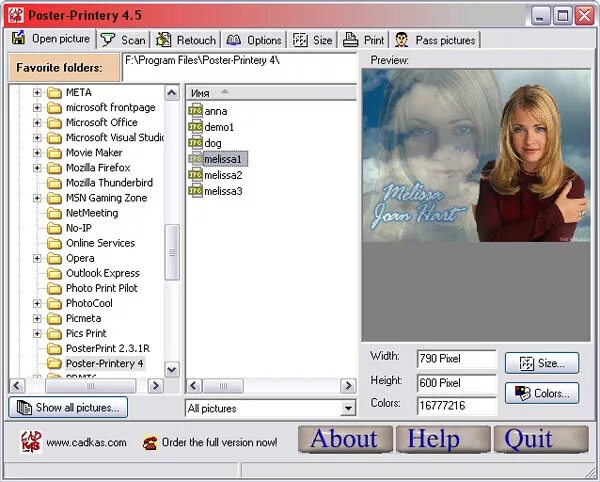Click the PhotoCool folder icon
Image resolution: width=600 pixels, height=482 pixels.
(54, 303)
